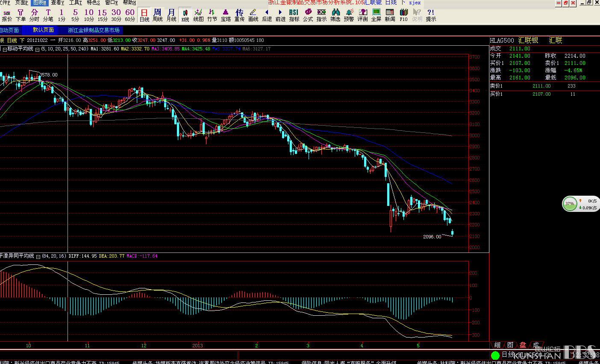Select the 细 detail tab at bottom right
This screenshot has height=364, width=600.
tap(497, 345)
